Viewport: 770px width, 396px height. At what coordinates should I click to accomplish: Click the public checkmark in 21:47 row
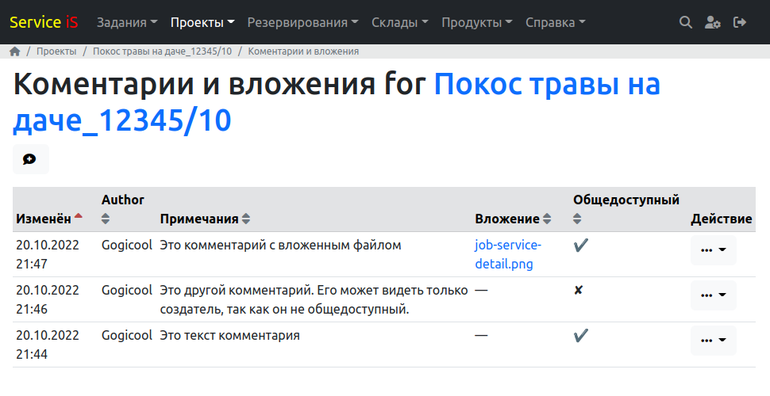pos(580,245)
